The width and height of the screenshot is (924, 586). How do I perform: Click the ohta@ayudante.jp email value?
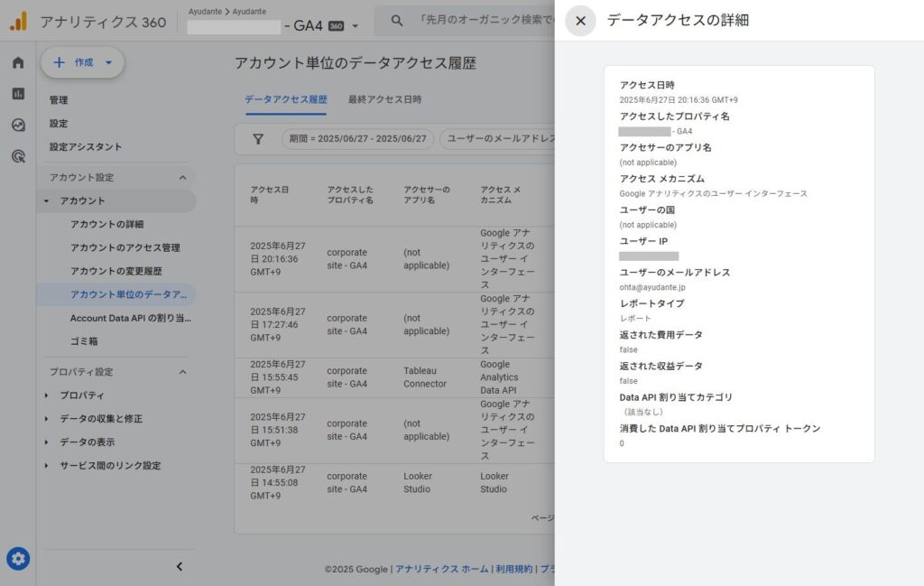coord(652,288)
